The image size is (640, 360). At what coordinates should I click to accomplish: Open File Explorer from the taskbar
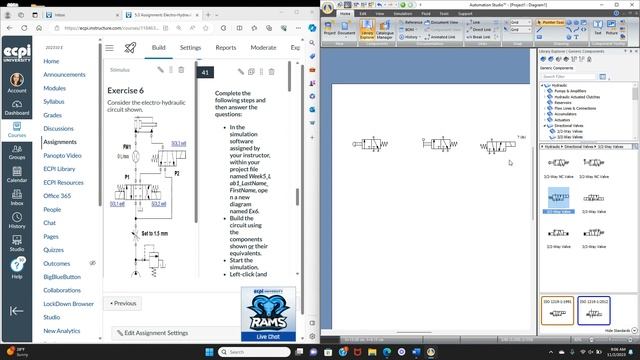[372, 352]
